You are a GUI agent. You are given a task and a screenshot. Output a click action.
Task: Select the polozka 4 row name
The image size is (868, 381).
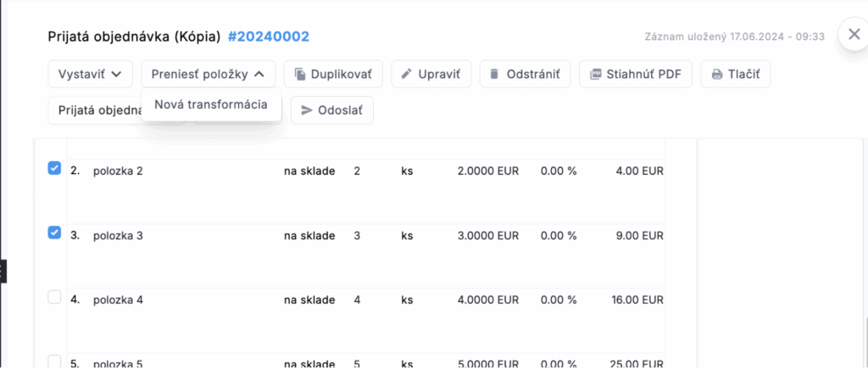pos(118,300)
